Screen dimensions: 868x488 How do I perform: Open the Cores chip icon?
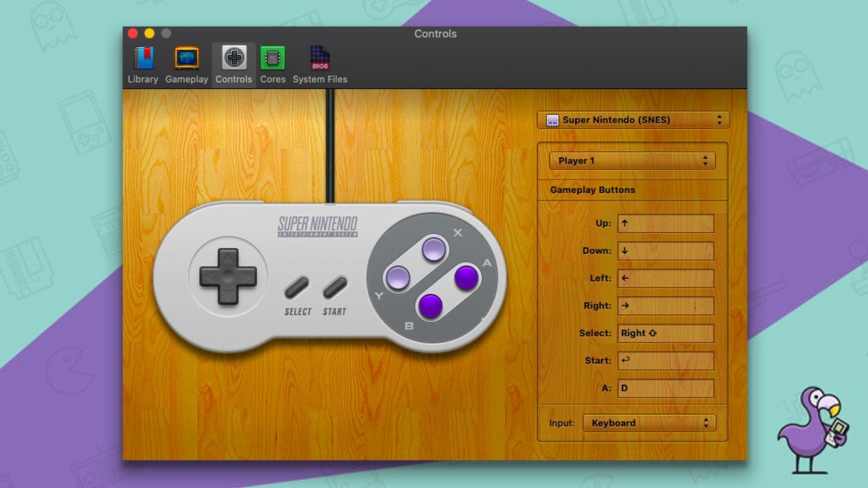273,58
